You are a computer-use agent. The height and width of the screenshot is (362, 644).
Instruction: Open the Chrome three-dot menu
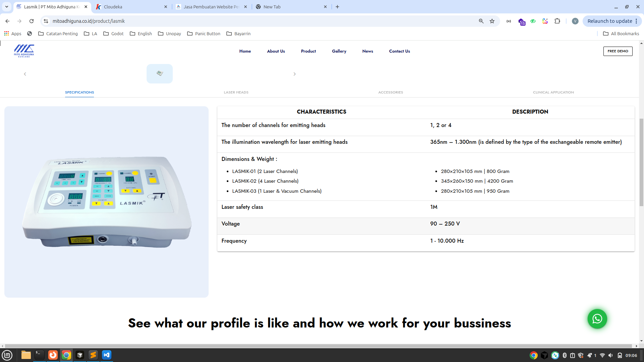pyautogui.click(x=637, y=21)
